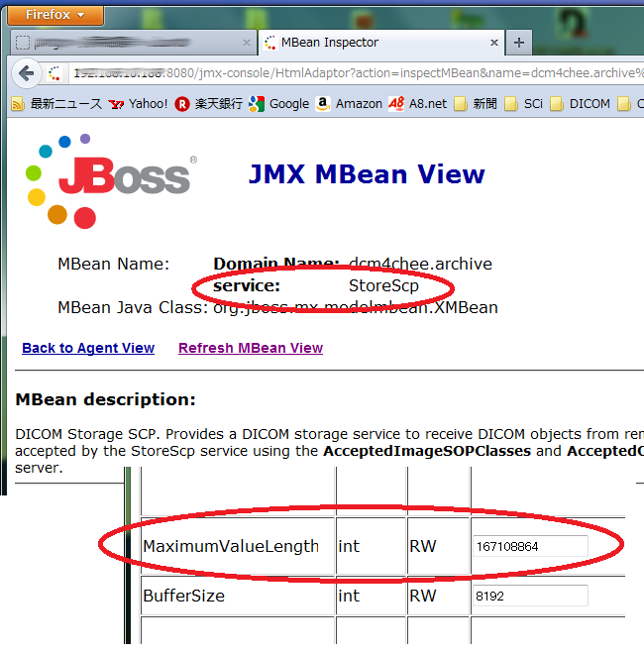Screen dimensions: 644x655
Task: Switch to the blurred-title first tab
Action: point(133,43)
